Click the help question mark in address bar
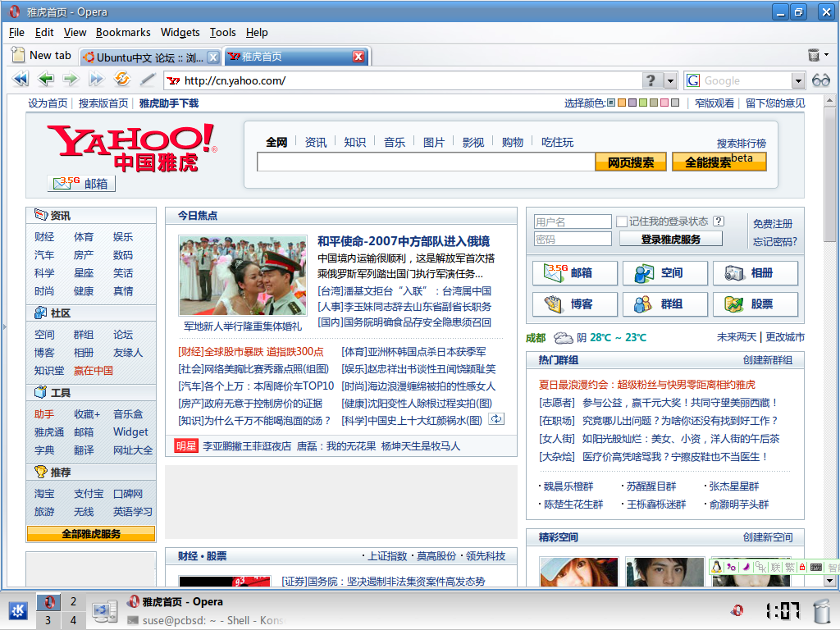This screenshot has height=630, width=840. tap(651, 80)
